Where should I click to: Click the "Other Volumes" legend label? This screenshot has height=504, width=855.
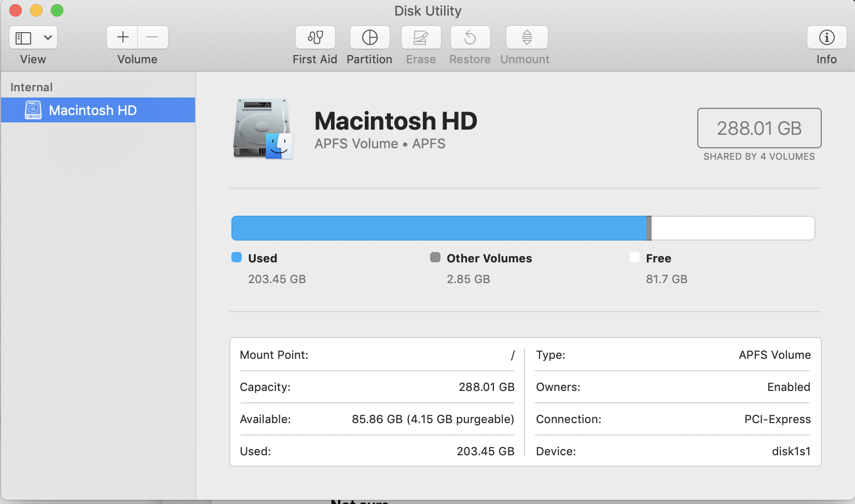[489, 258]
